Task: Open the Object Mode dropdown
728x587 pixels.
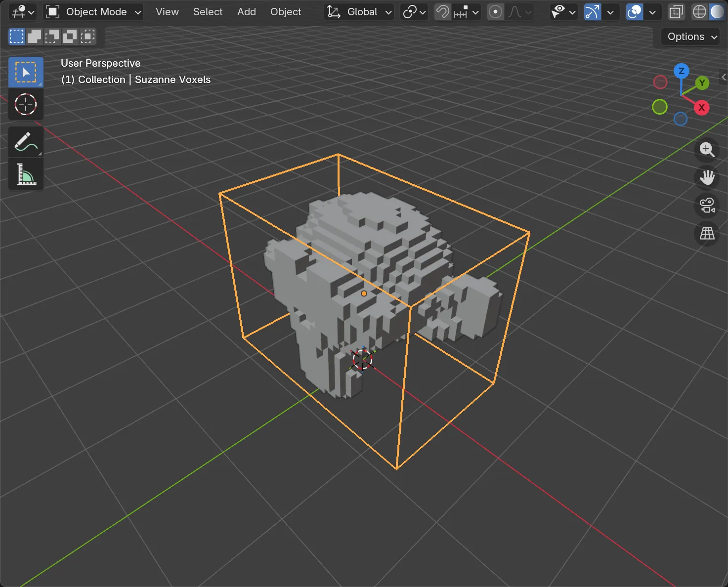Action: click(x=93, y=12)
